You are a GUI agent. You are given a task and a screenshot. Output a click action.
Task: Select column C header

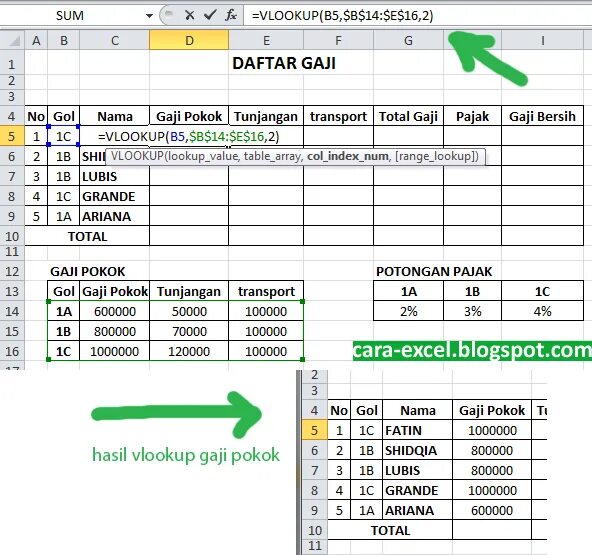(x=115, y=40)
